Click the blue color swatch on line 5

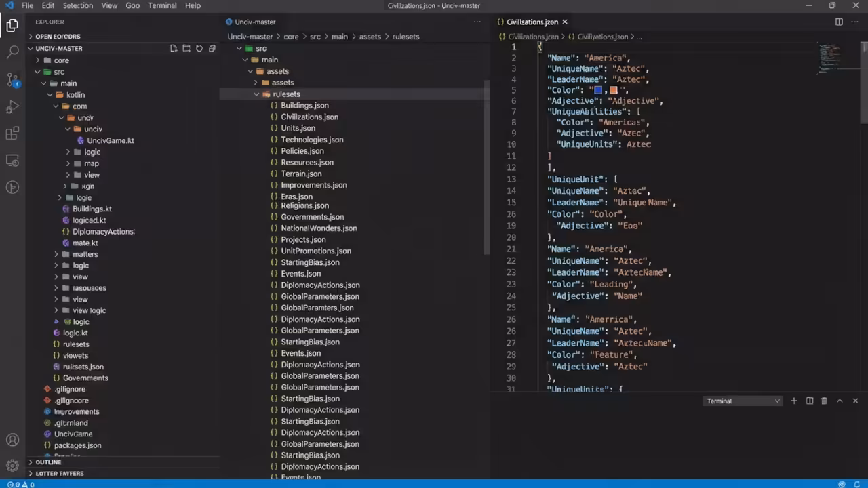coord(598,90)
